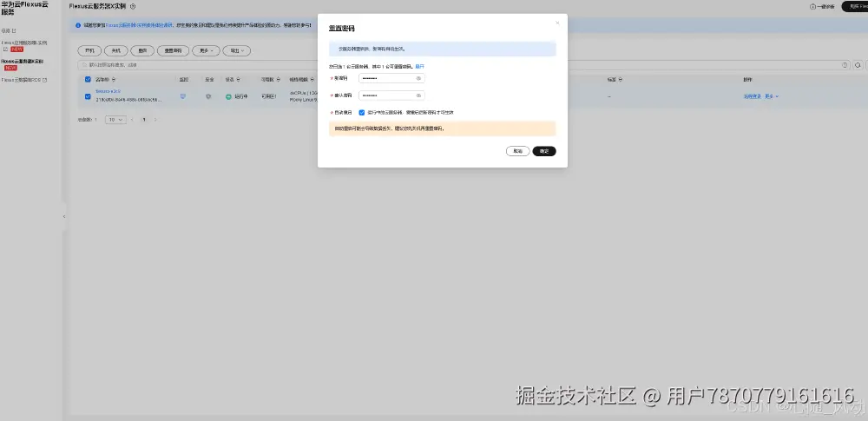Click the 运行中 status text in the row
This screenshot has width=868, height=421.
(x=240, y=96)
